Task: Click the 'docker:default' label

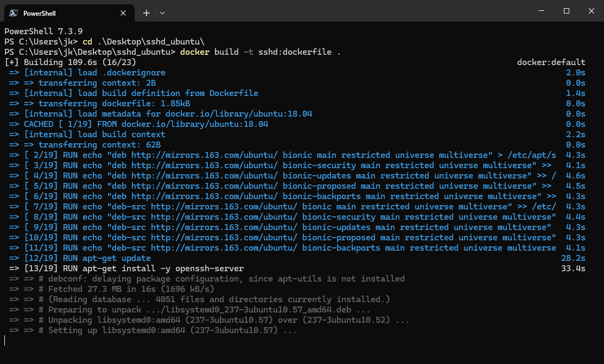Action: [551, 62]
